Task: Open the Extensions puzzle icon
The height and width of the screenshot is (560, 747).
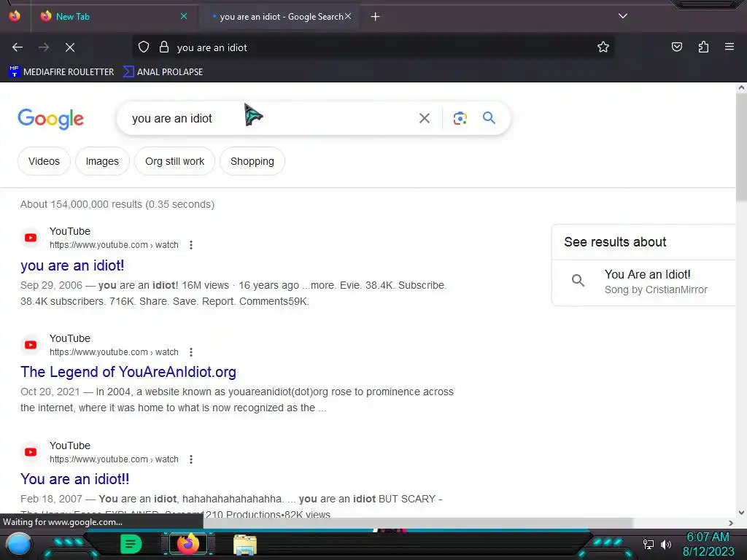Action: click(703, 47)
